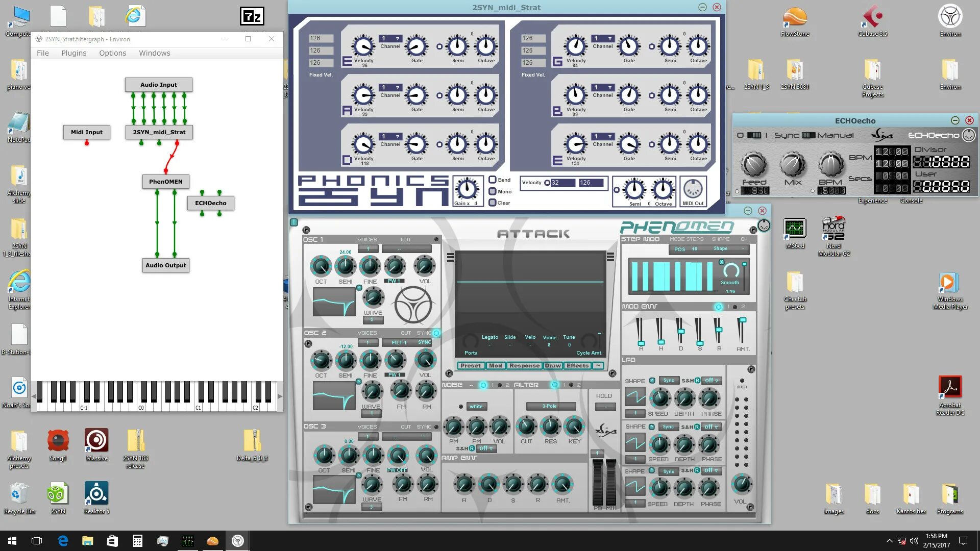Click the FlowStone icon in the taskbar
980x551 pixels.
[213, 541]
